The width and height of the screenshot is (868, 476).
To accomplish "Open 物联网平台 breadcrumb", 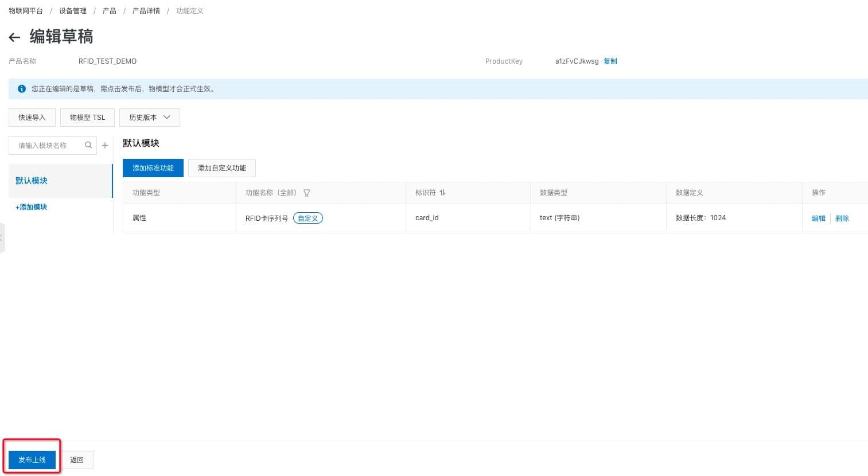I will 26,11.
